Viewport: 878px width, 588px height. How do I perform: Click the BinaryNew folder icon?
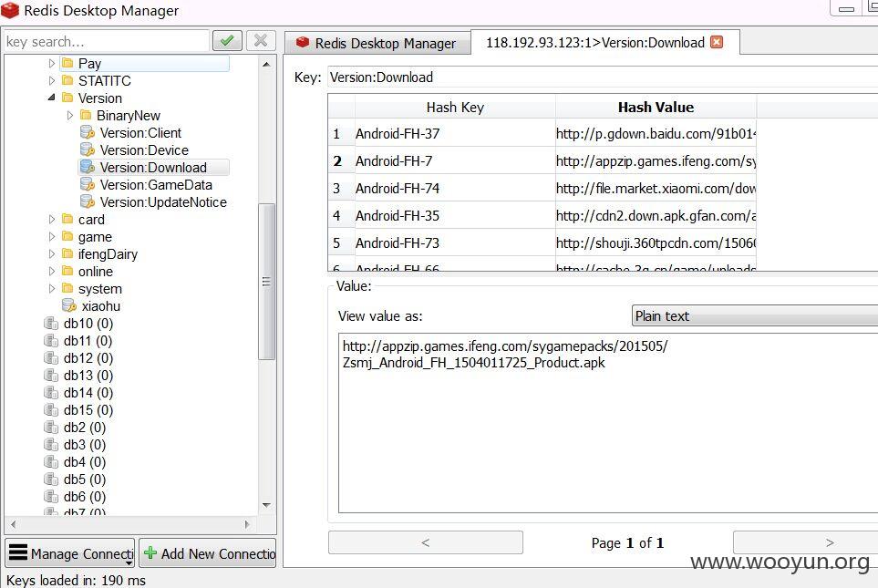86,115
